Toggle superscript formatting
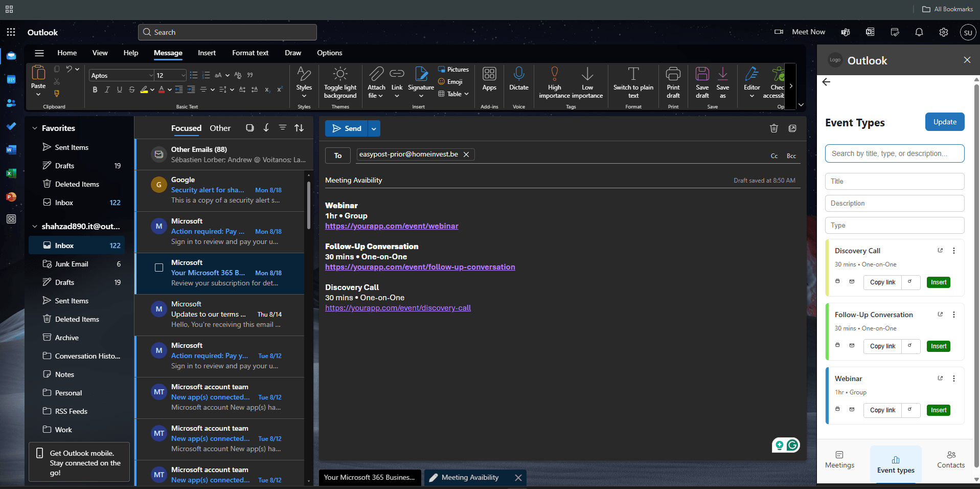This screenshot has height=489, width=980. (x=280, y=90)
